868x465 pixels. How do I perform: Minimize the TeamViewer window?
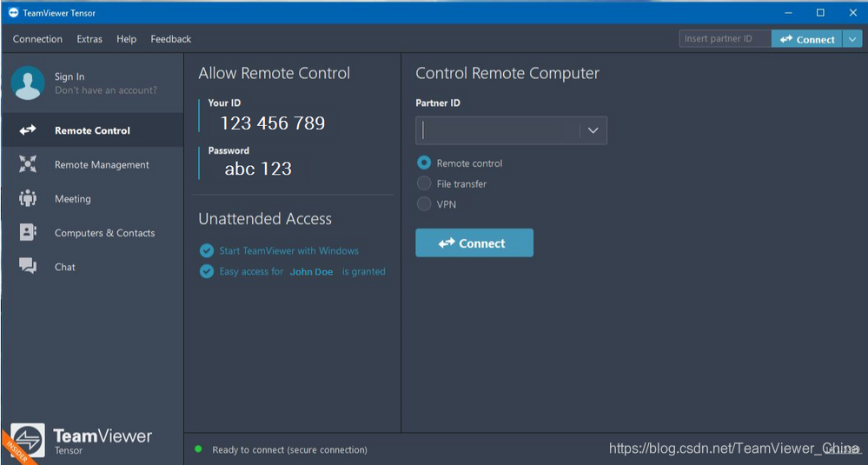click(788, 12)
